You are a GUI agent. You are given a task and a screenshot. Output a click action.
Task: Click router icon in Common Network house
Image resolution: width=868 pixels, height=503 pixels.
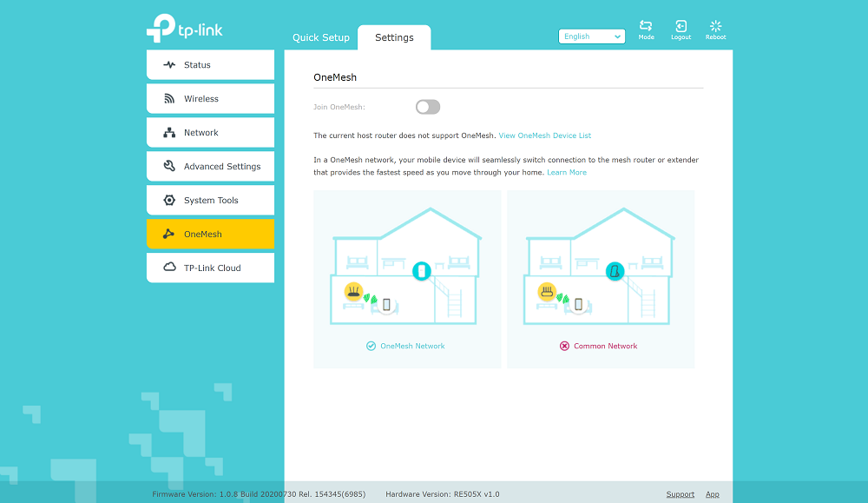point(547,291)
